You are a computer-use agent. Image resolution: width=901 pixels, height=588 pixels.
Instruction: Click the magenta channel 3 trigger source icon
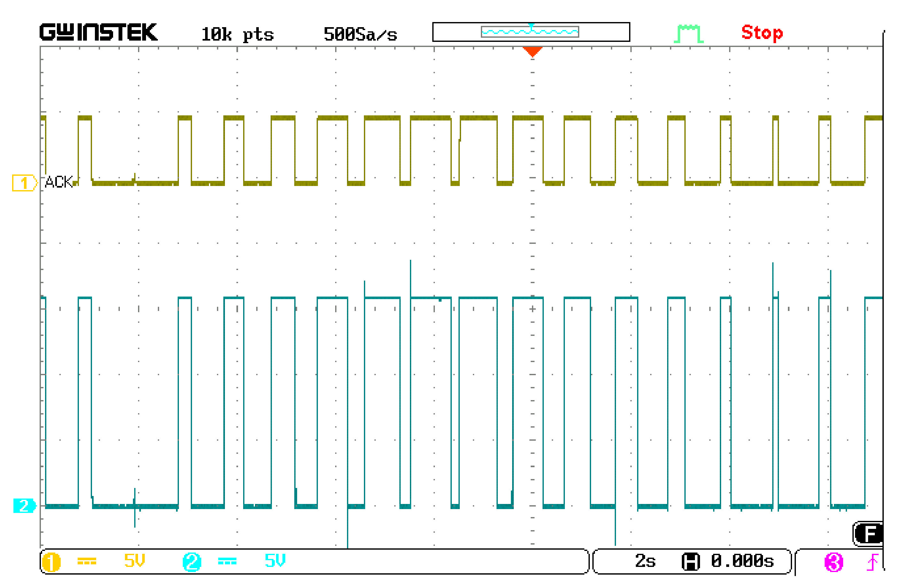tap(833, 562)
